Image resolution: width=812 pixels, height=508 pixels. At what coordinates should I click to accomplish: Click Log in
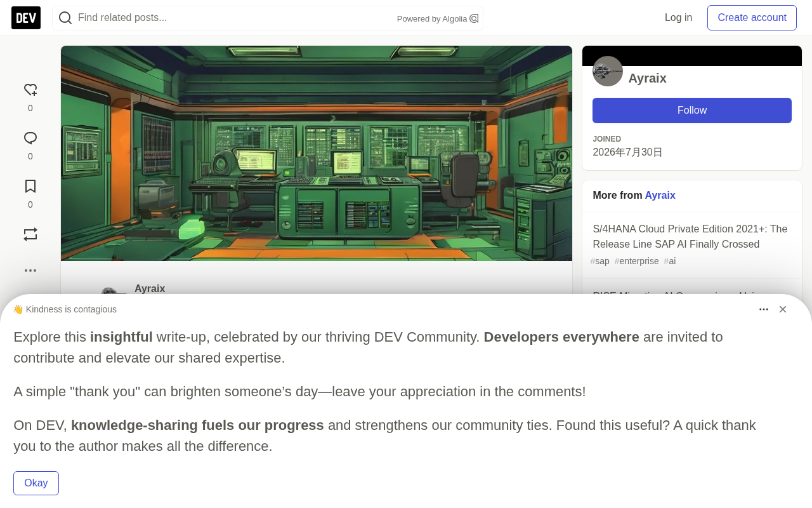tap(678, 18)
